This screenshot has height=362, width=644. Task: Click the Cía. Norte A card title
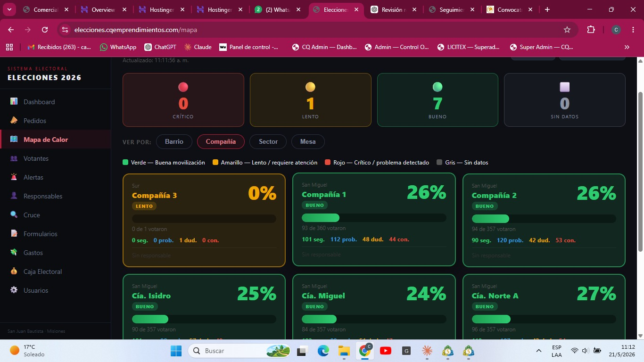click(x=495, y=296)
